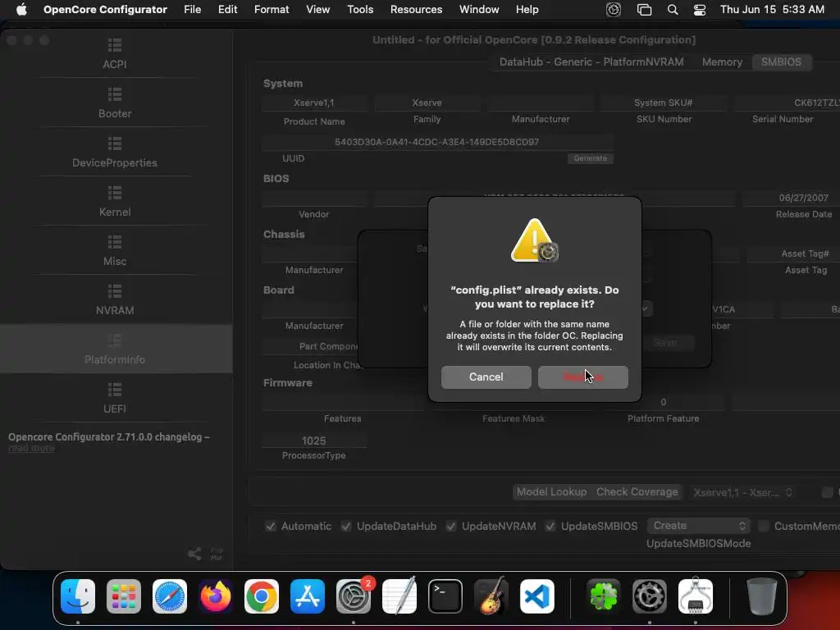Confirm Replace in the overwrite dialog

point(583,377)
